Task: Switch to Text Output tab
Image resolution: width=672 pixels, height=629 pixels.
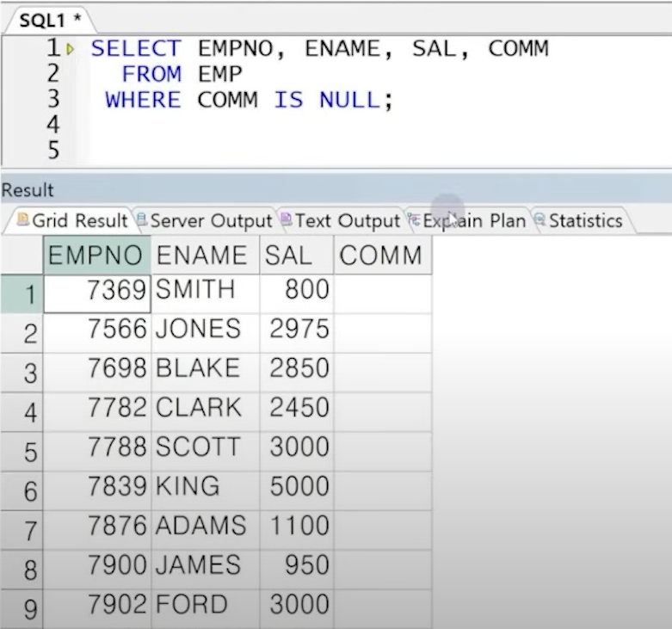Action: pos(341,220)
